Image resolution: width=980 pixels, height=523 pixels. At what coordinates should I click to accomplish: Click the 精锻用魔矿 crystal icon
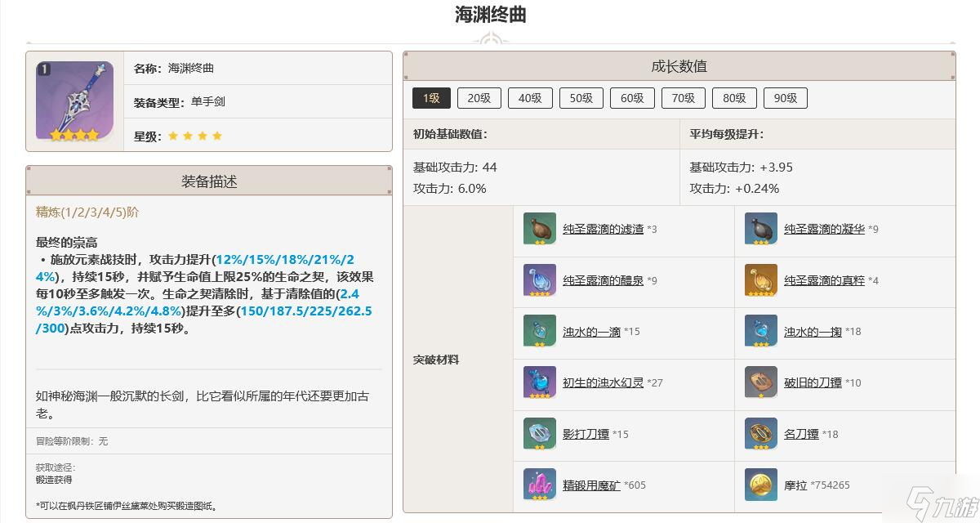(x=540, y=485)
